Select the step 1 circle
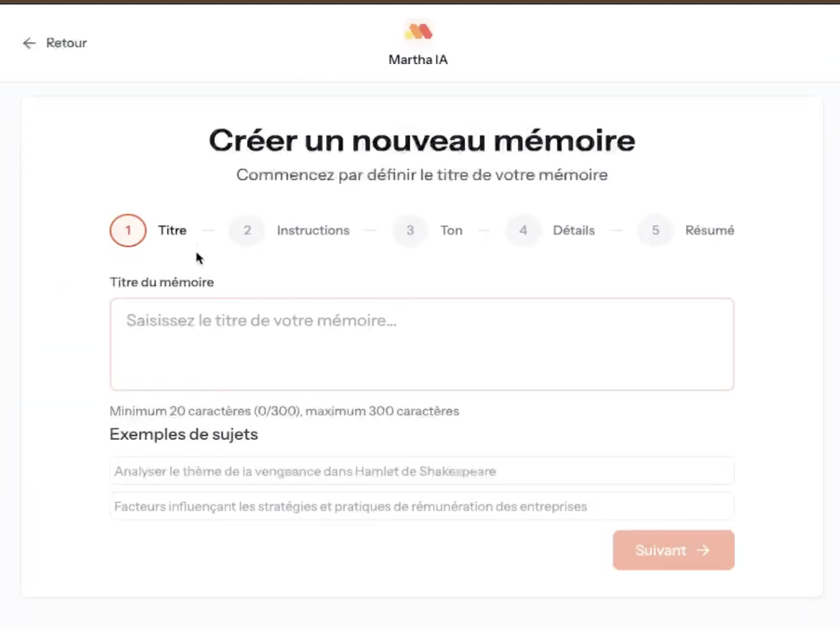 click(128, 231)
